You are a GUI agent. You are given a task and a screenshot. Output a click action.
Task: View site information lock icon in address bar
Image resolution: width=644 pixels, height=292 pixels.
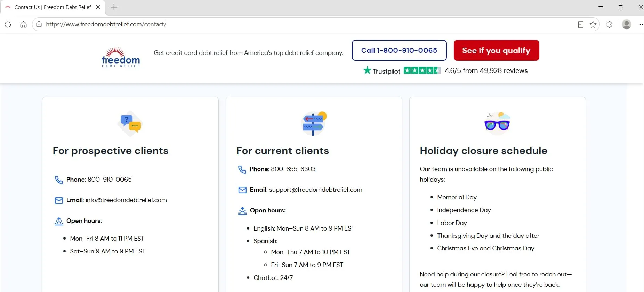tap(39, 24)
